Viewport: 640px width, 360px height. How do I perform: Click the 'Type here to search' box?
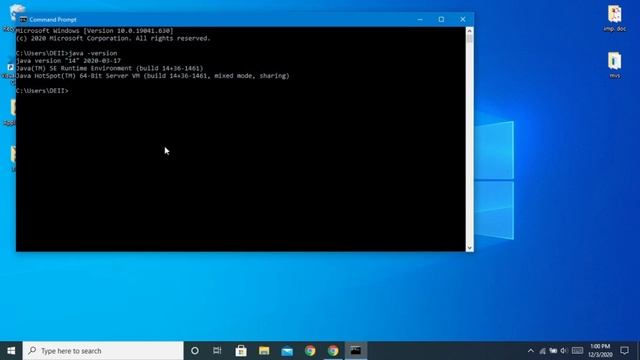point(103,351)
